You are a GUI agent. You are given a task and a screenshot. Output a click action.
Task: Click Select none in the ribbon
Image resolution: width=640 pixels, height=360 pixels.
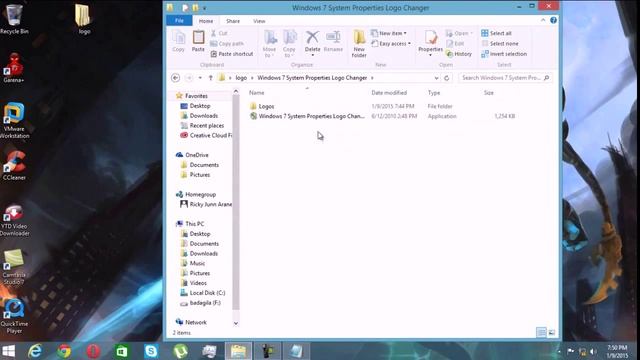click(x=500, y=44)
